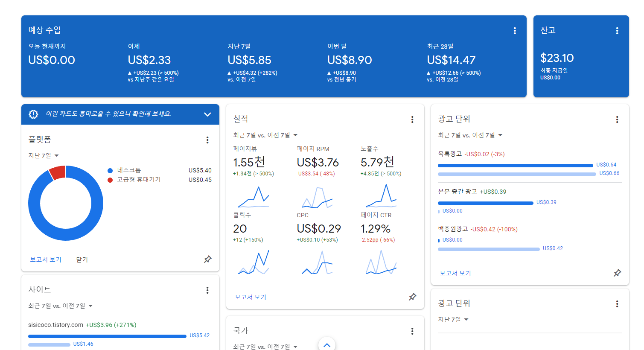
Task: Open the 플랫폼 card three-dot menu
Action: tap(207, 140)
